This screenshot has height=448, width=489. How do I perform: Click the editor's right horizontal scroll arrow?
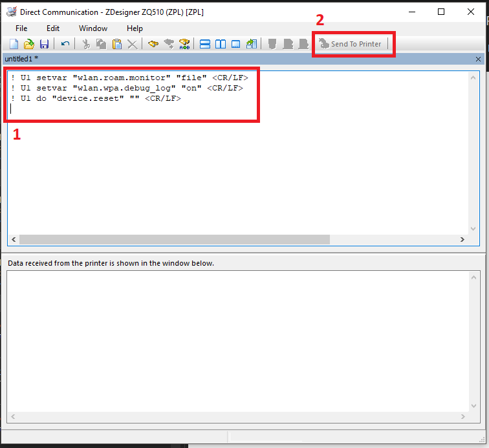(x=462, y=239)
